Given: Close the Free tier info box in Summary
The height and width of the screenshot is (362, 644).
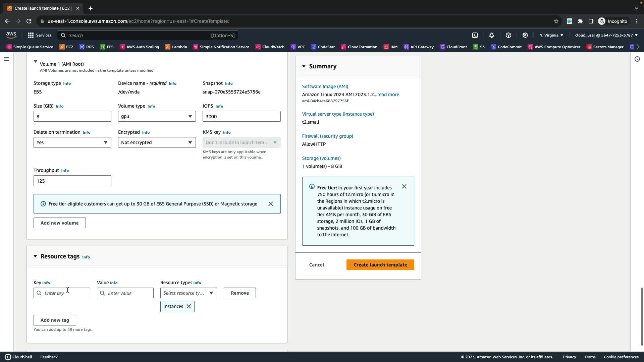Looking at the screenshot, I should (x=404, y=186).
